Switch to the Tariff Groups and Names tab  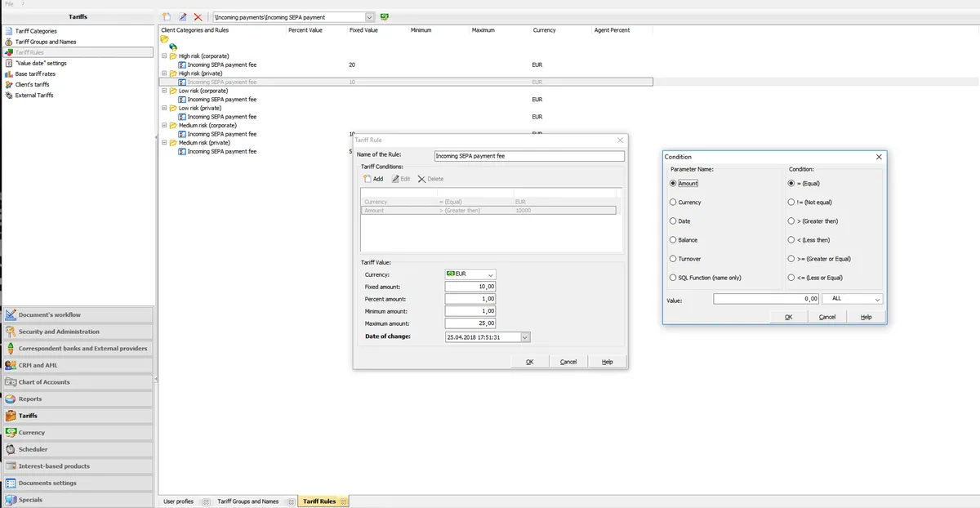point(247,501)
